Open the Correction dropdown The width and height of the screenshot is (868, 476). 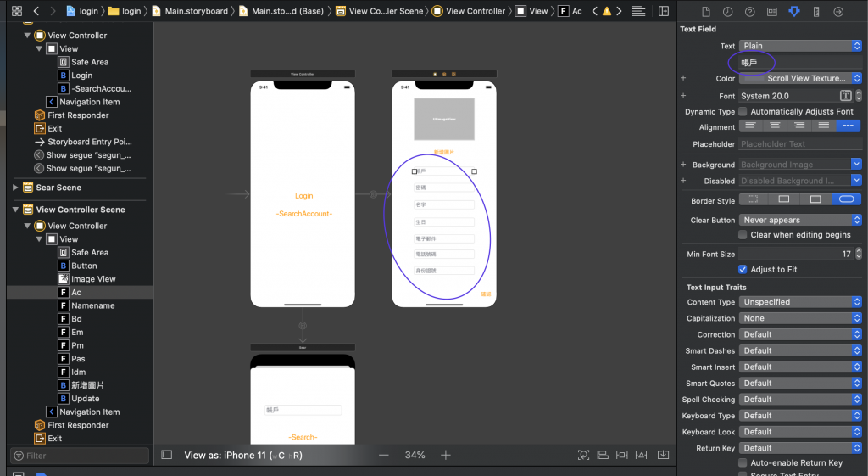click(x=800, y=334)
